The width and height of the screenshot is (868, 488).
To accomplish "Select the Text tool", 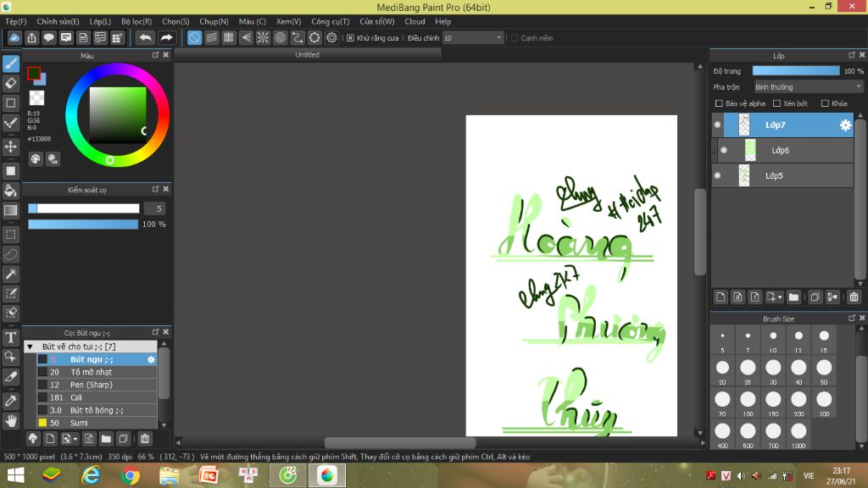I will click(11, 337).
